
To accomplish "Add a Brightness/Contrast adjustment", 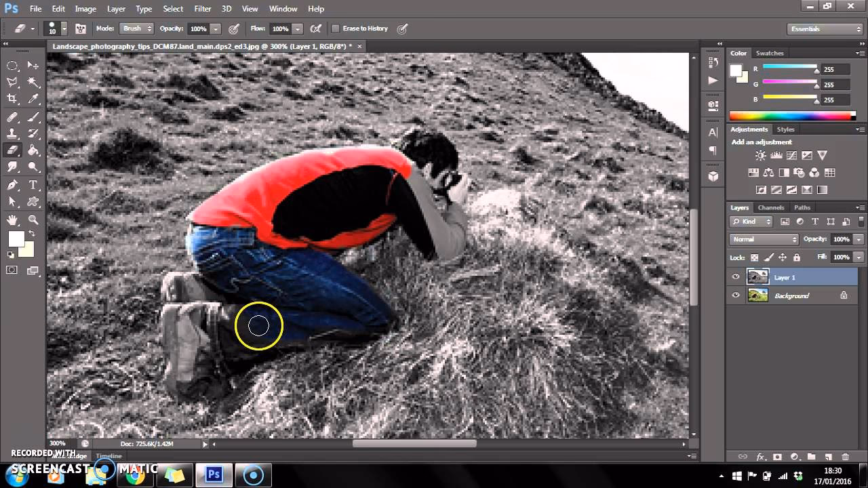I will coord(762,155).
